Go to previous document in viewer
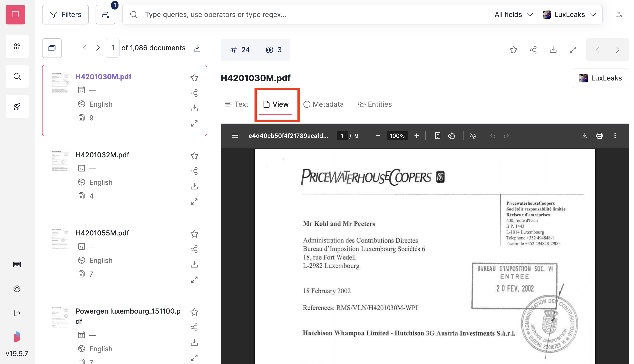634x364 pixels. point(598,50)
